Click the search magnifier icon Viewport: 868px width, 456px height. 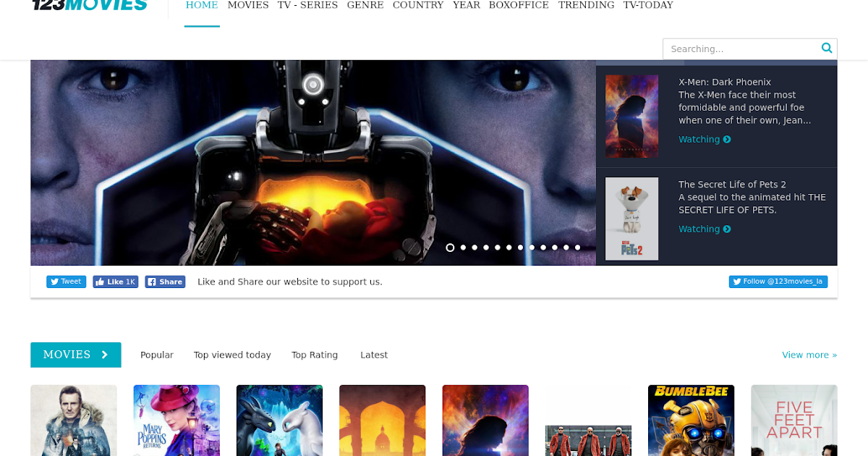826,48
